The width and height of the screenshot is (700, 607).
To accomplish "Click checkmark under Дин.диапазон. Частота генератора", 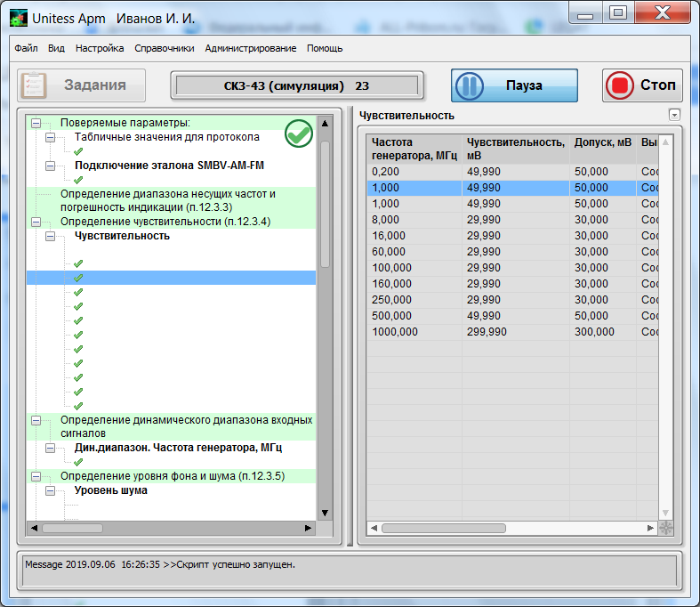I will click(78, 462).
